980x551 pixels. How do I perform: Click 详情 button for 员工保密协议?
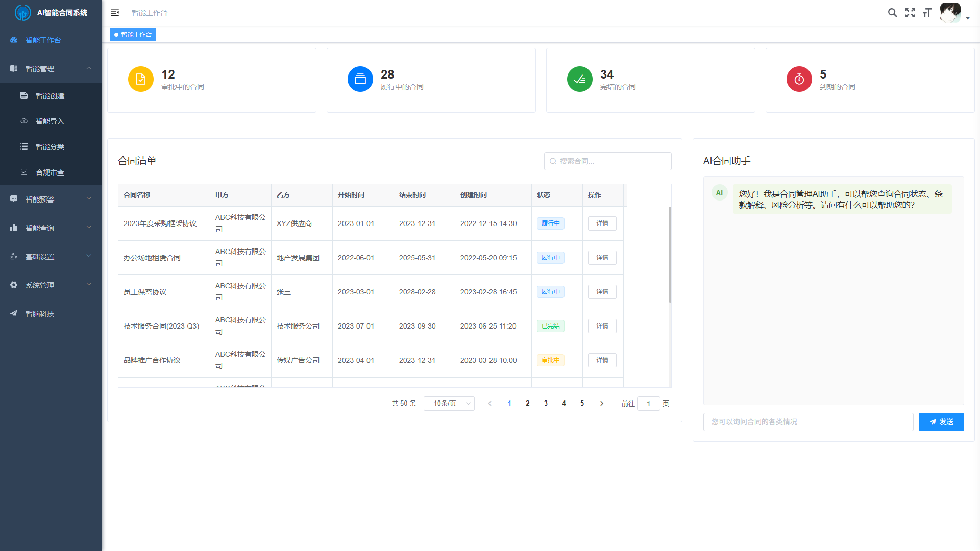[602, 292]
